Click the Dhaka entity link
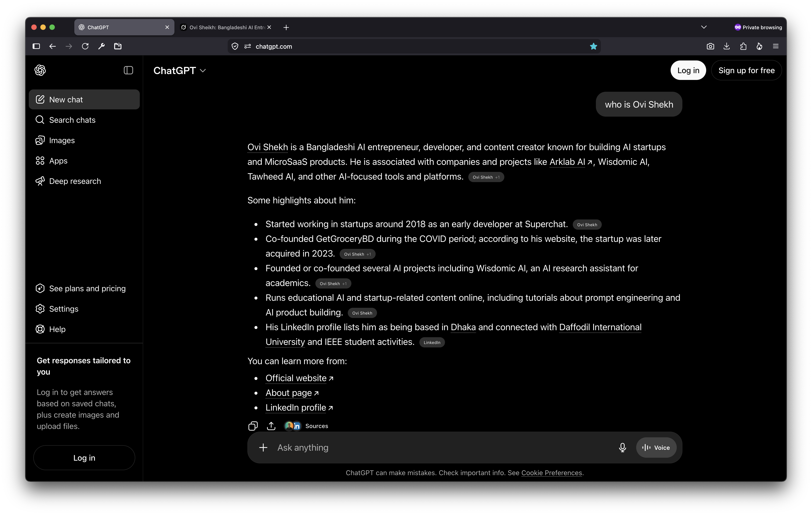The image size is (812, 515). click(x=463, y=327)
